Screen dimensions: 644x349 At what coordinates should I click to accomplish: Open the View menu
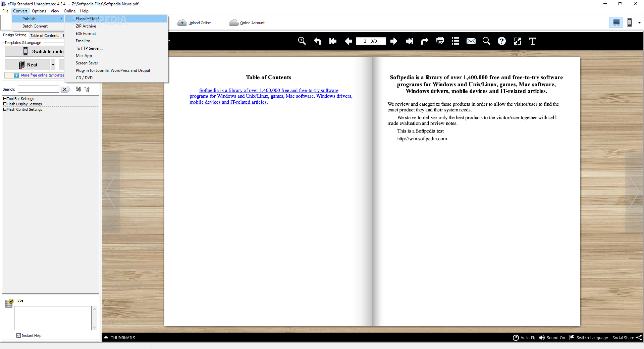55,11
